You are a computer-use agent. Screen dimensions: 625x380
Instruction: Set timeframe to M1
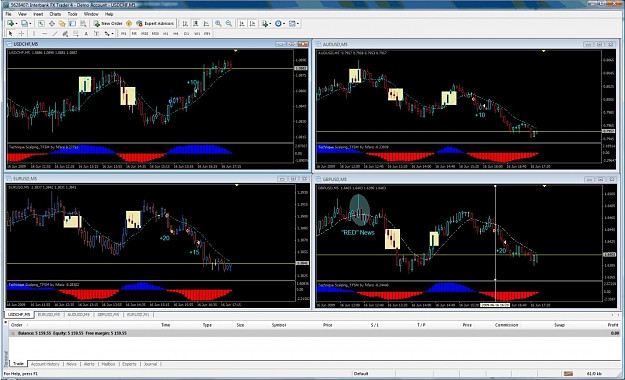pyautogui.click(x=124, y=34)
